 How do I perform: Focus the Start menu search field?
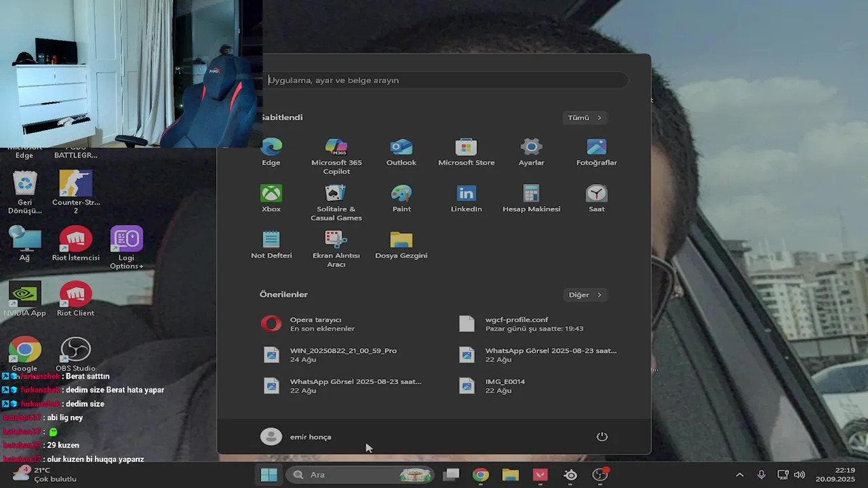tap(446, 80)
